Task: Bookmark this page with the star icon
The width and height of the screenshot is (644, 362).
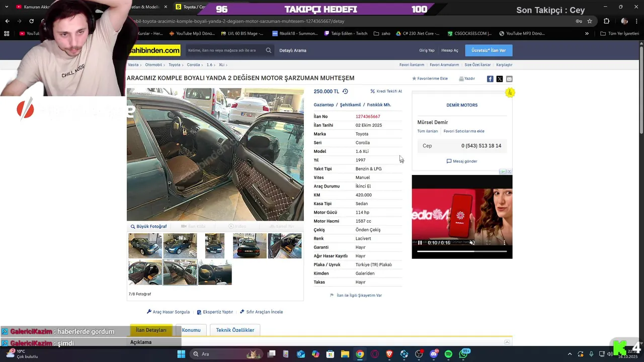Action: [x=590, y=21]
